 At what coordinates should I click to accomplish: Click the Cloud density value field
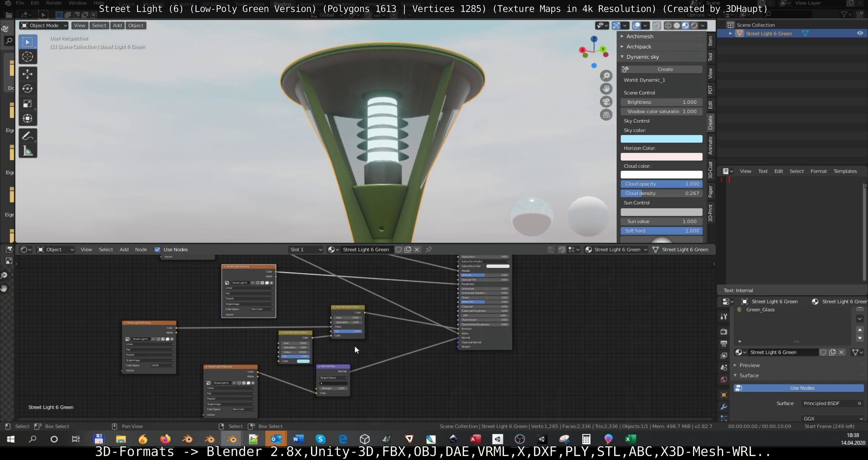(661, 193)
